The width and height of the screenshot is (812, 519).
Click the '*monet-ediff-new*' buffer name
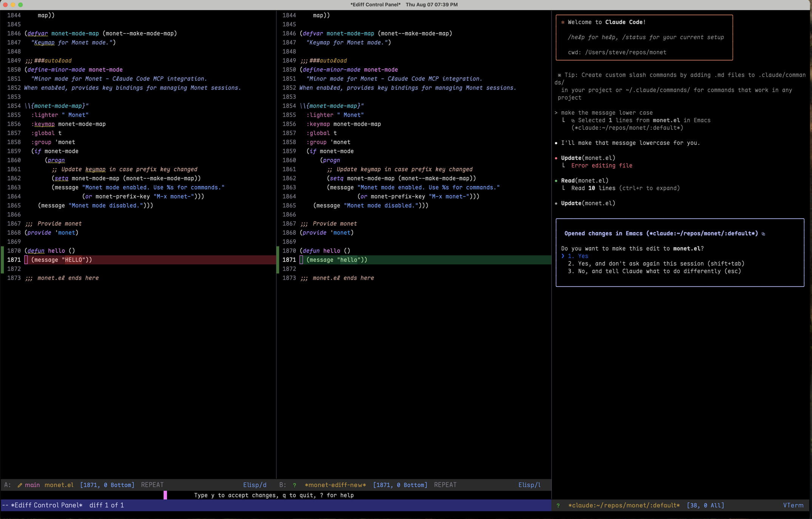(x=335, y=485)
